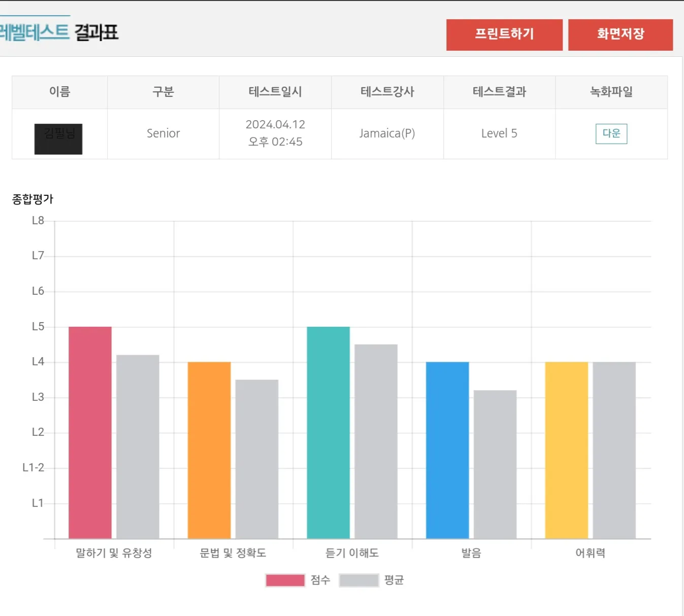Image resolution: width=684 pixels, height=616 pixels.
Task: Click the 프린트하기 print button
Action: point(504,34)
